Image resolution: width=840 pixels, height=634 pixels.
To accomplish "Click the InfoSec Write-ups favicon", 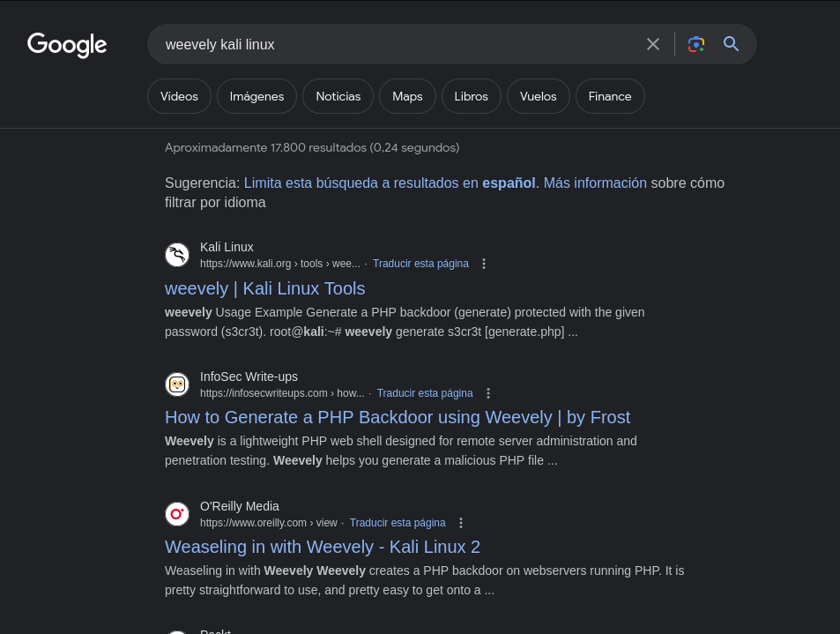I will [177, 384].
